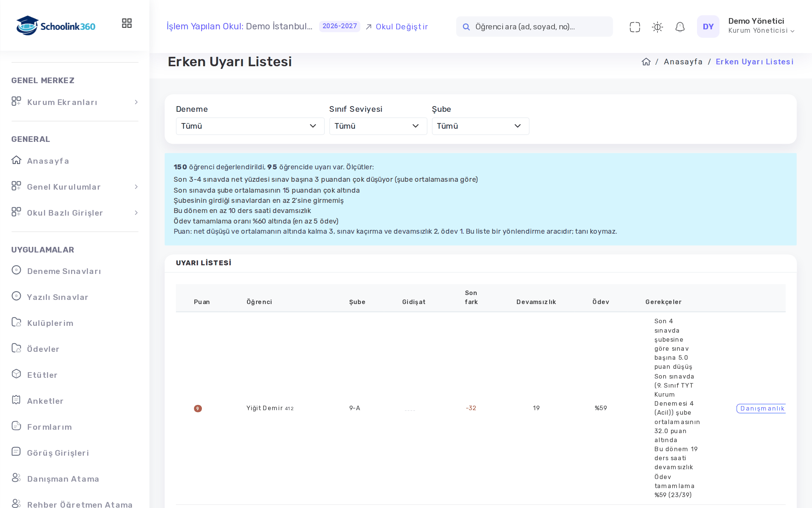Click the score 9 badge for Yiğit Demir
The height and width of the screenshot is (508, 812).
point(198,408)
